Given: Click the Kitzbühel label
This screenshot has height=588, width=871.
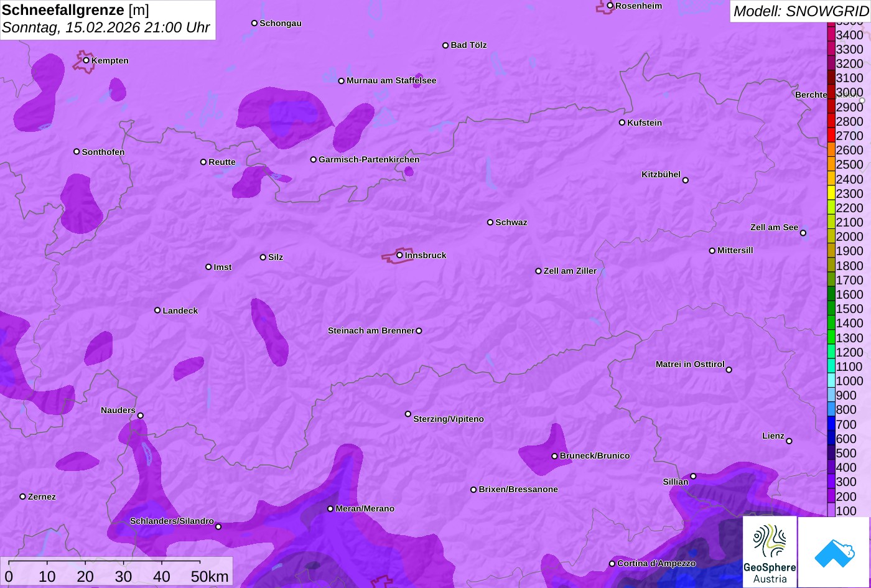Looking at the screenshot, I should [661, 174].
